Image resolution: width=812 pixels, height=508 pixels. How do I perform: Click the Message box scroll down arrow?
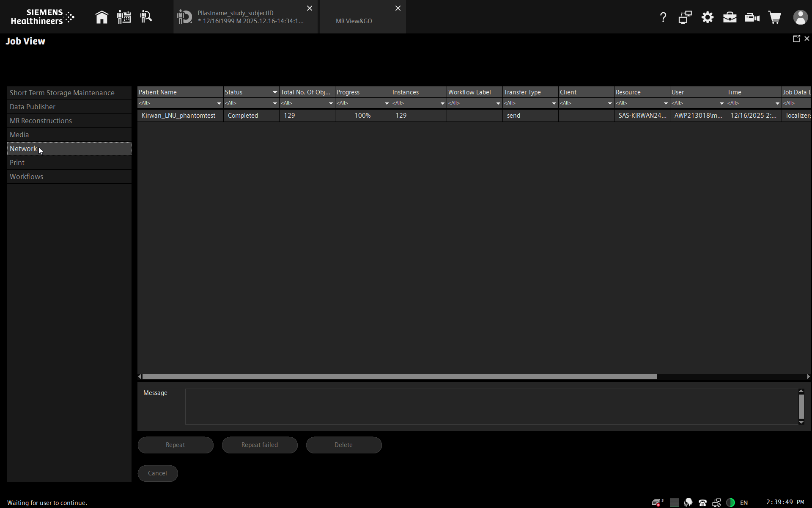[801, 422]
